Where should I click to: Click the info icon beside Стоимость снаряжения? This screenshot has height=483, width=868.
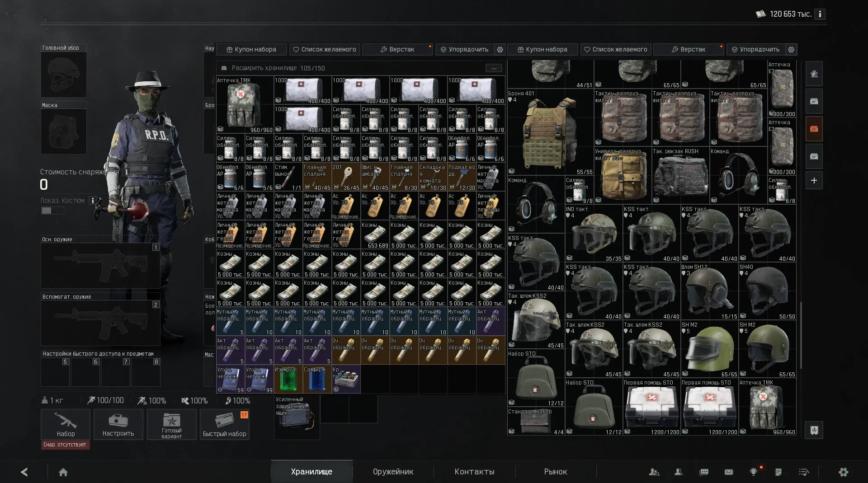click(127, 172)
